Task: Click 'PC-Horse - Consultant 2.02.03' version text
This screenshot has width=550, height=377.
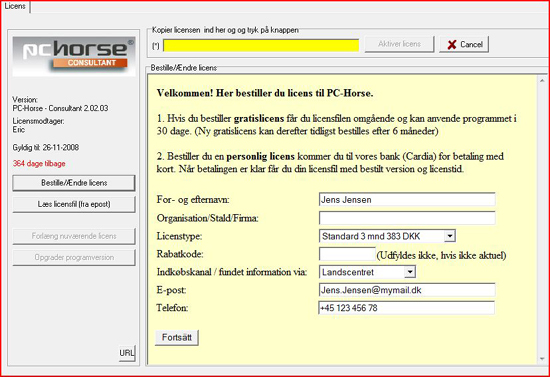Action: tap(60, 108)
